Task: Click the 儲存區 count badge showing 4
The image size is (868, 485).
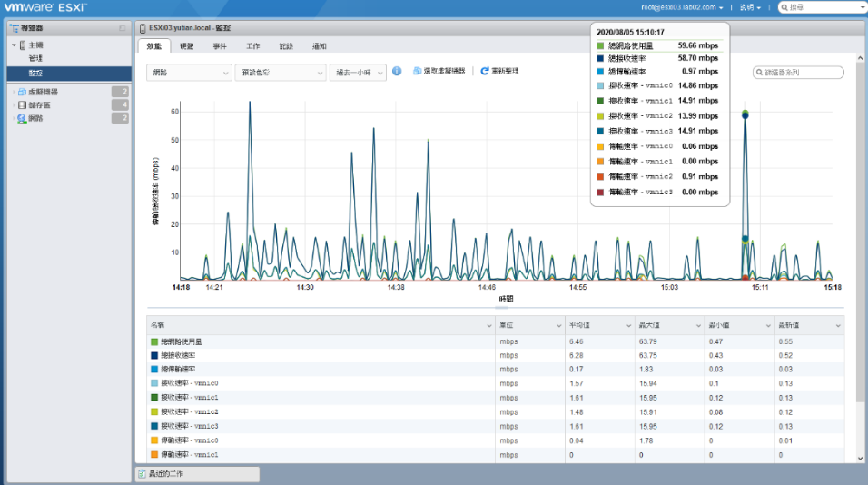Action: [x=120, y=104]
